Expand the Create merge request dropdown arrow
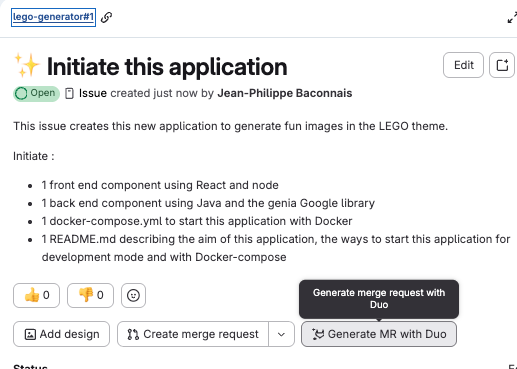Viewport: 517px width, 369px height. point(281,334)
